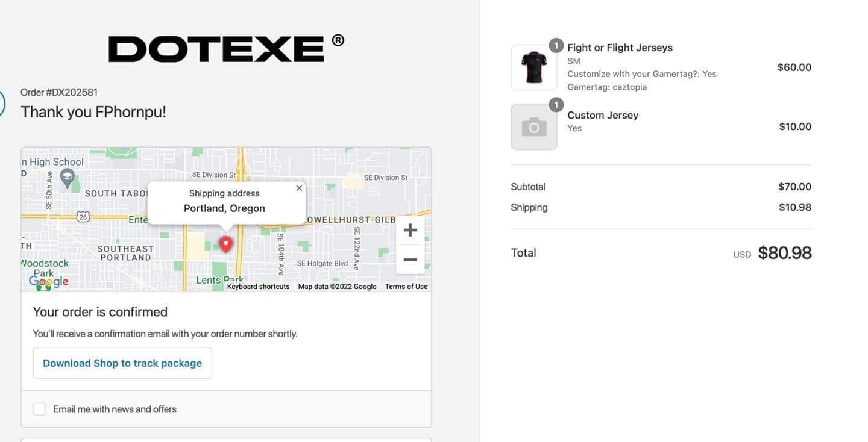This screenshot has width=868, height=442.
Task: Click the Portland, Oregon shipping address text
Action: [x=224, y=208]
